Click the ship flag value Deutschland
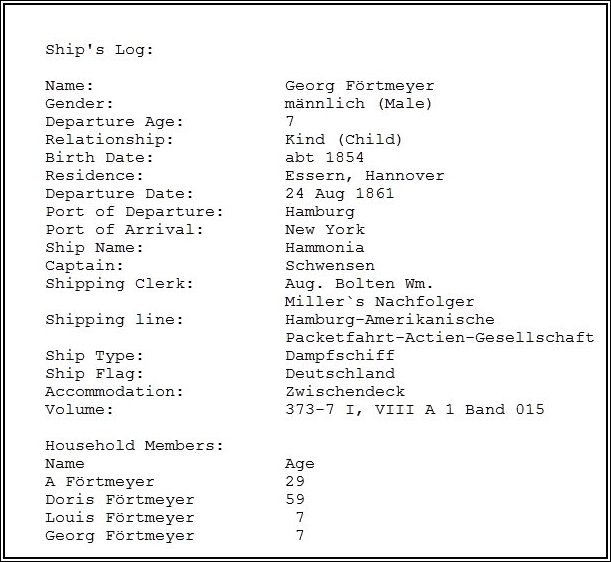Screen dimensions: 611x562 [339, 374]
